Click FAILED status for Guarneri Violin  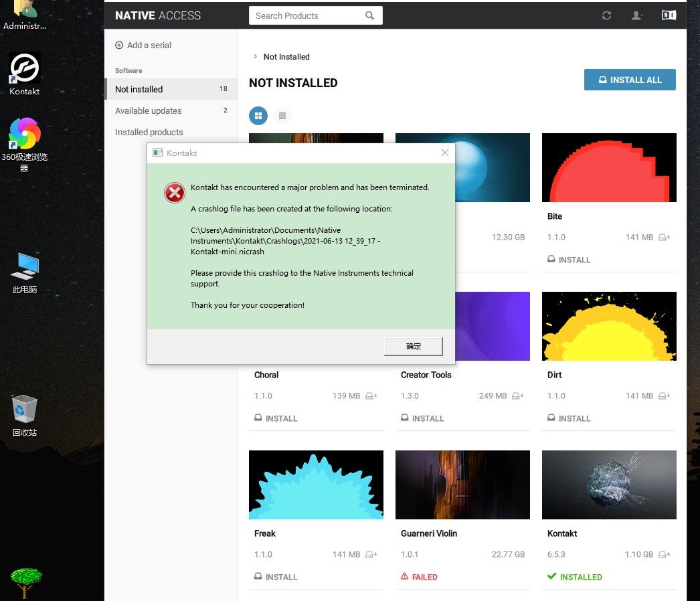419,577
